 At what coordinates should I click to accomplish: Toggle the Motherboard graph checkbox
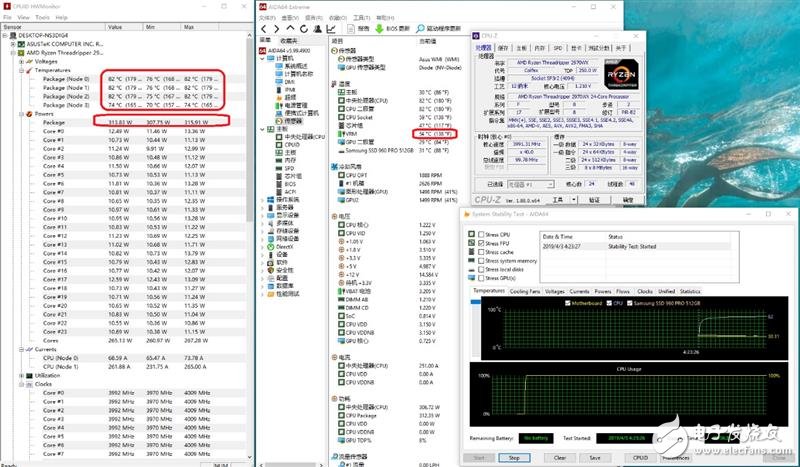(567, 303)
